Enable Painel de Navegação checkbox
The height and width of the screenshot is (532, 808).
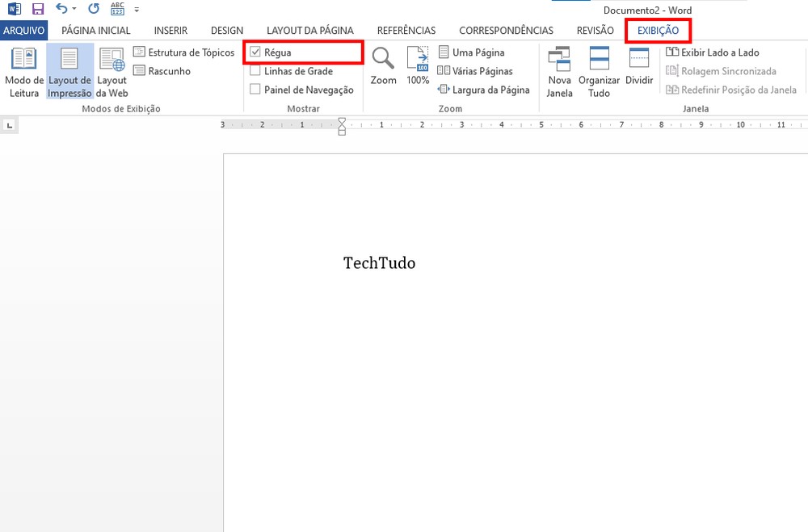click(255, 89)
